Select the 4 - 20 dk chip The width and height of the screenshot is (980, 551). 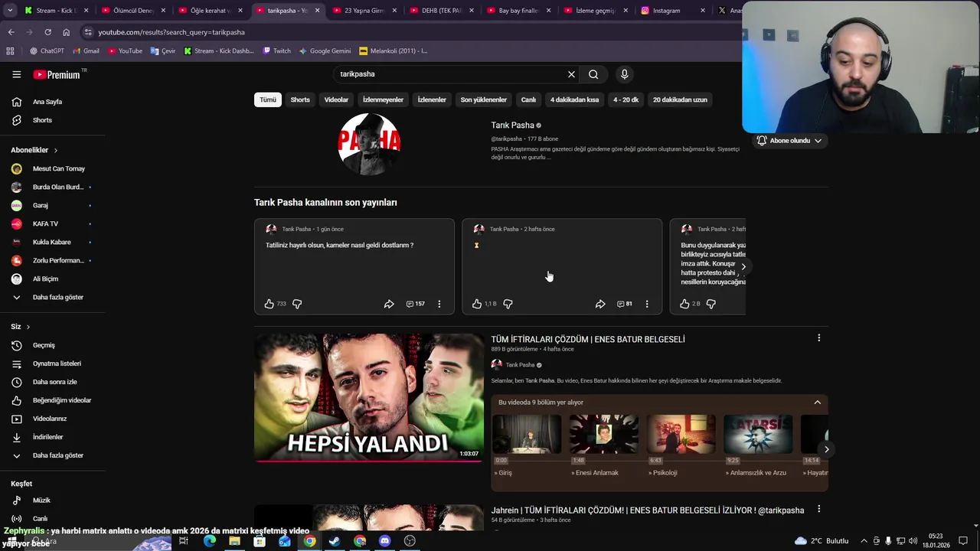pos(626,99)
